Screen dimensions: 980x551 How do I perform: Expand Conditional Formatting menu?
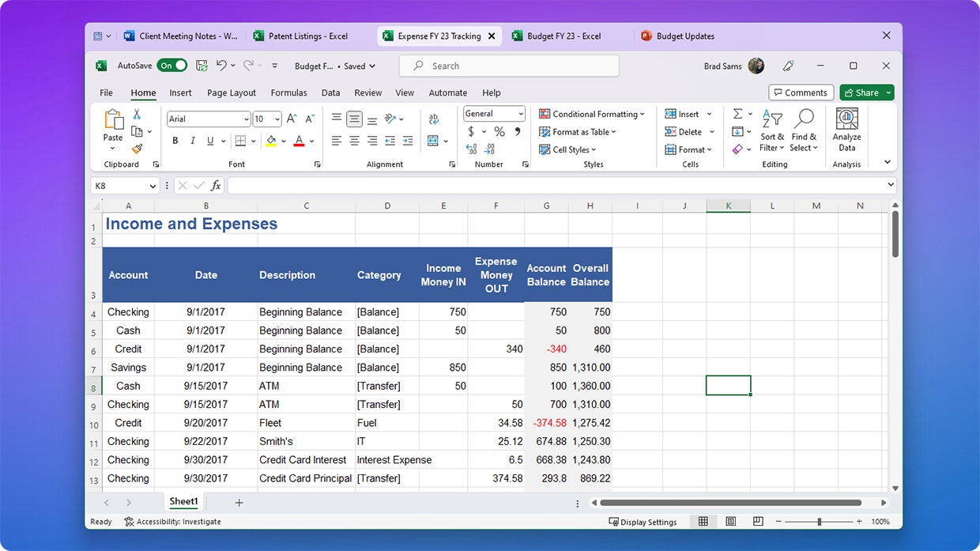coord(592,114)
